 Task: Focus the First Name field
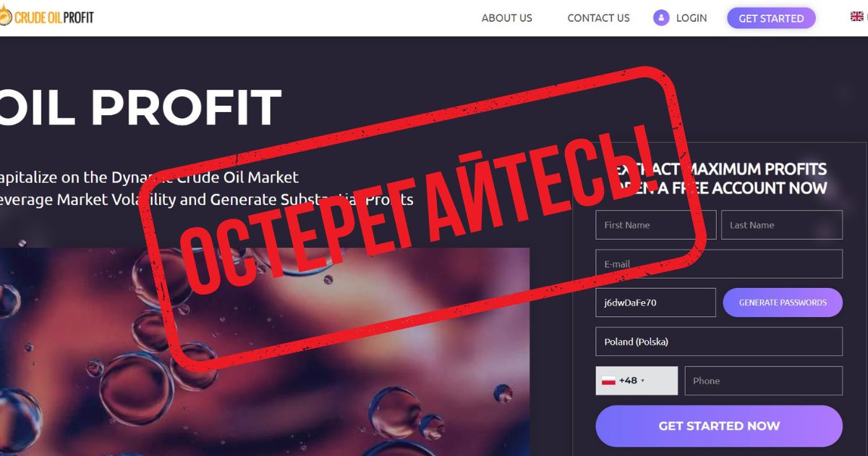[656, 225]
